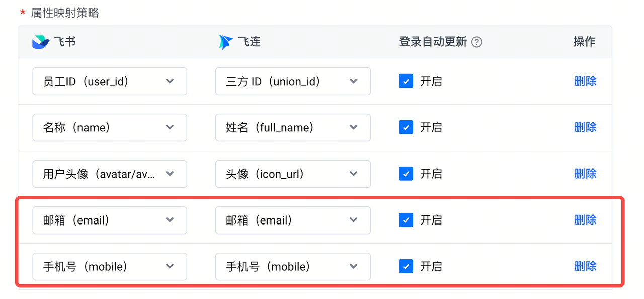This screenshot has width=644, height=299.
Task: Open the 飞书 手机号（mobile） dropdown
Action: click(110, 267)
